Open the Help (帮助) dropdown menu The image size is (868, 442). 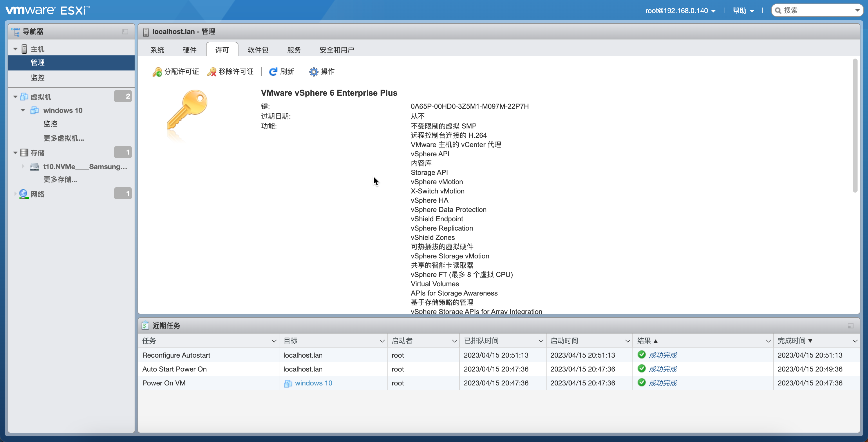[x=743, y=11]
